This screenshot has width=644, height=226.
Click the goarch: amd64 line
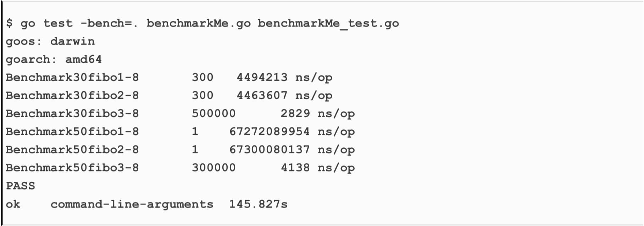click(54, 60)
